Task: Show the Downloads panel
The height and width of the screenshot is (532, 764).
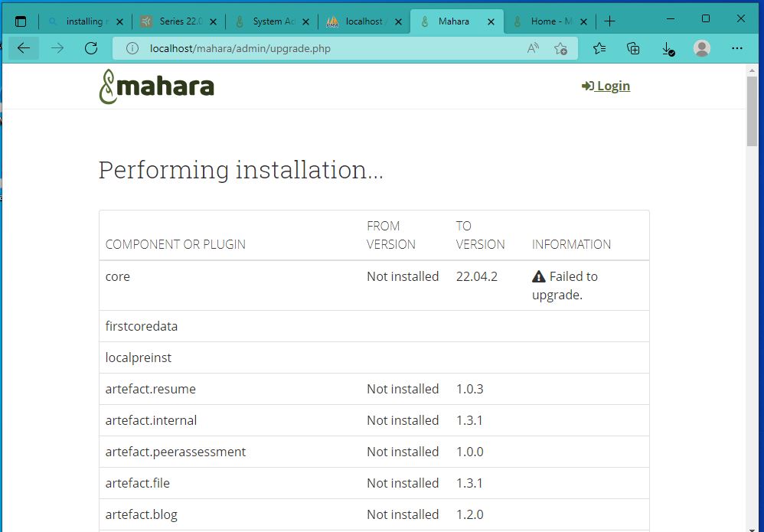Action: click(x=668, y=48)
